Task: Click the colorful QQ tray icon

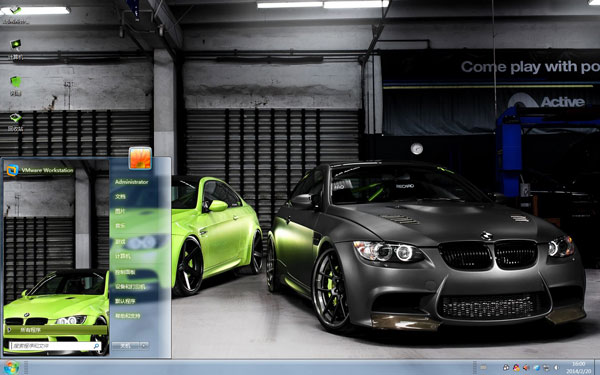Action: [x=516, y=367]
